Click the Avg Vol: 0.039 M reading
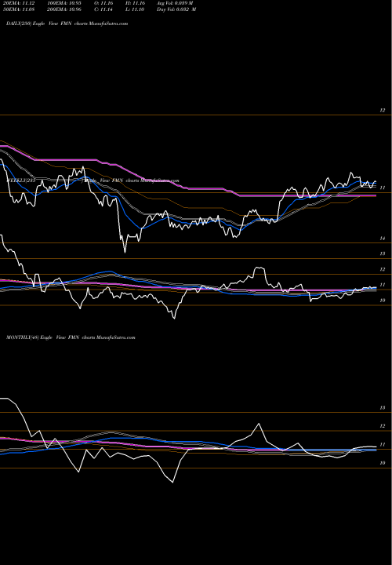The height and width of the screenshot is (565, 392). (x=175, y=3)
